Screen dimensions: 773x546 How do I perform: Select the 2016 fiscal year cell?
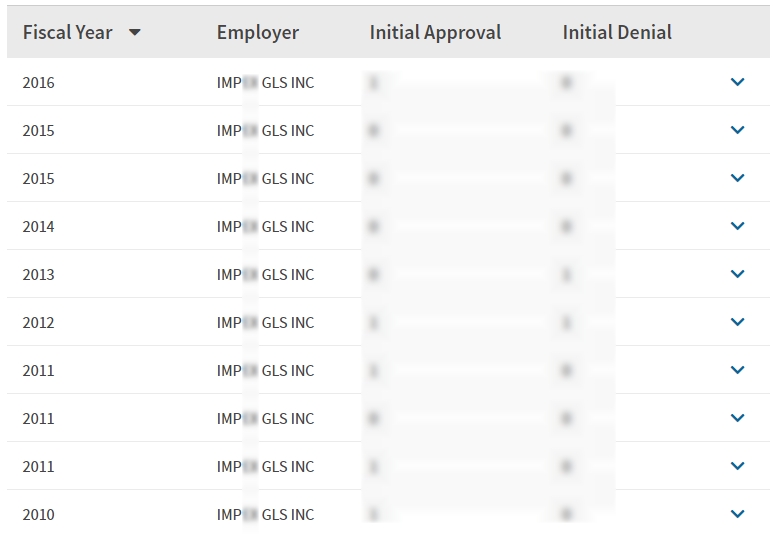point(39,83)
